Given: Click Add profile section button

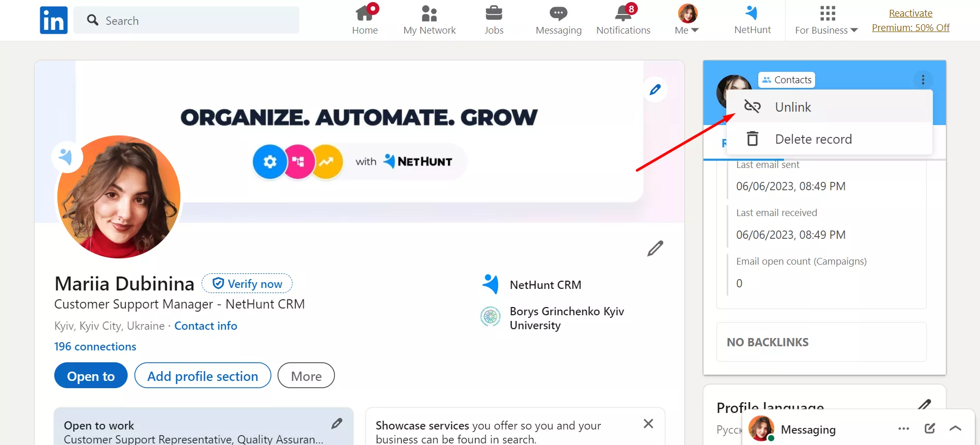Looking at the screenshot, I should pos(203,376).
